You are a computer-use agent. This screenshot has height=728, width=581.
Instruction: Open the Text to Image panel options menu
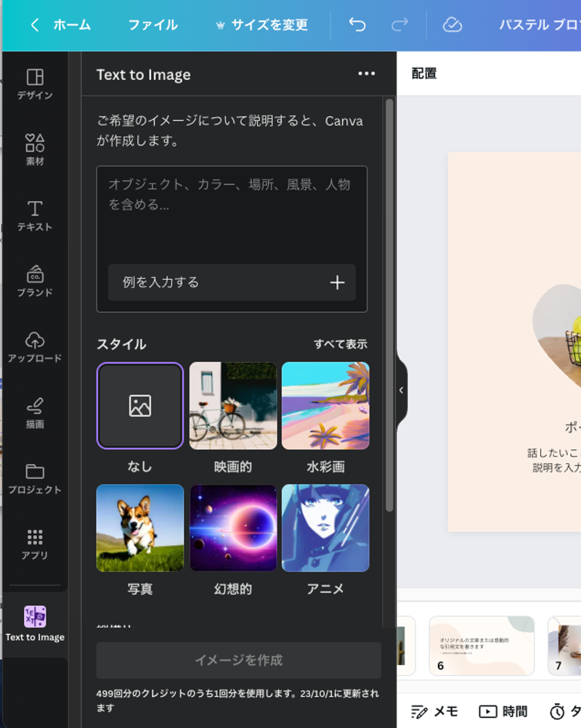367,74
